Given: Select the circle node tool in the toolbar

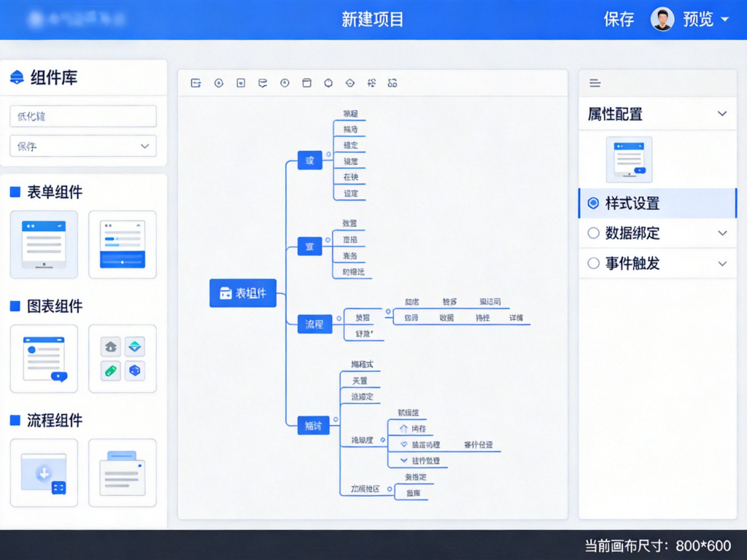Looking at the screenshot, I should coord(218,83).
